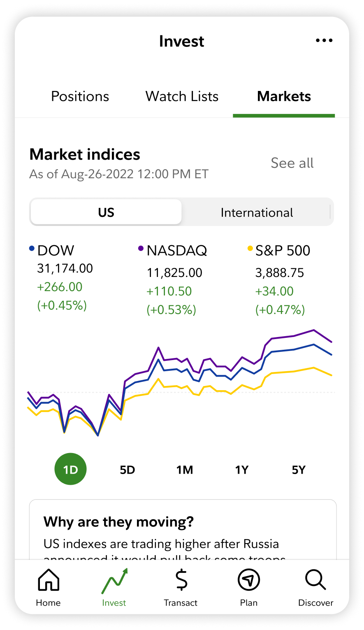The image size is (364, 630).
Task: Open Transact dollar sign icon
Action: (181, 580)
